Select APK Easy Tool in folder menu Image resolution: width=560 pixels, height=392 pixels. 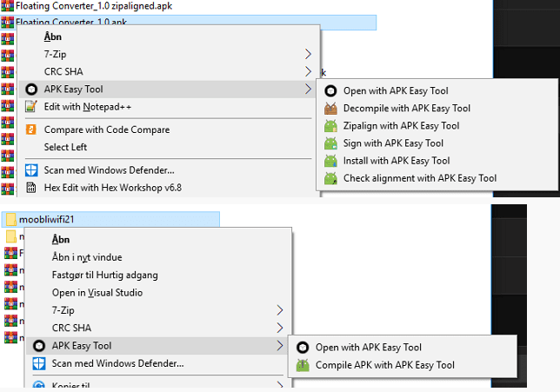pyautogui.click(x=158, y=346)
